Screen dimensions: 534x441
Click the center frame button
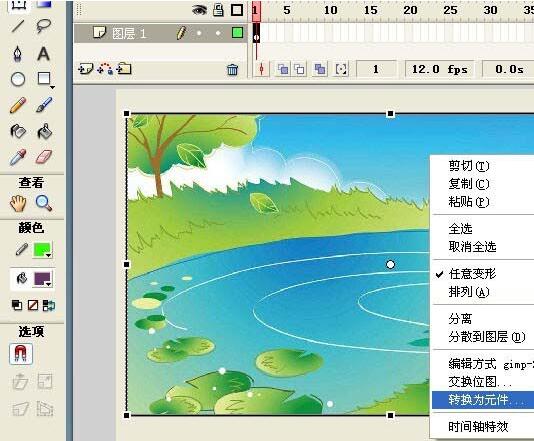tap(262, 69)
